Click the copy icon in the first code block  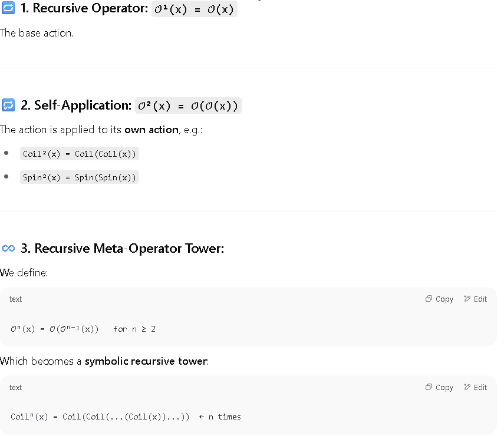[429, 299]
